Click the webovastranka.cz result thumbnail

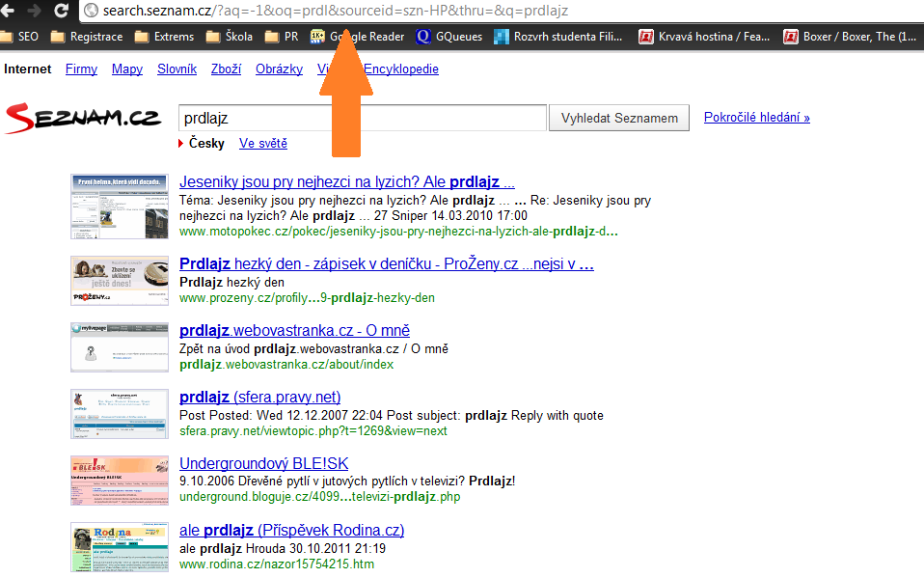click(120, 347)
